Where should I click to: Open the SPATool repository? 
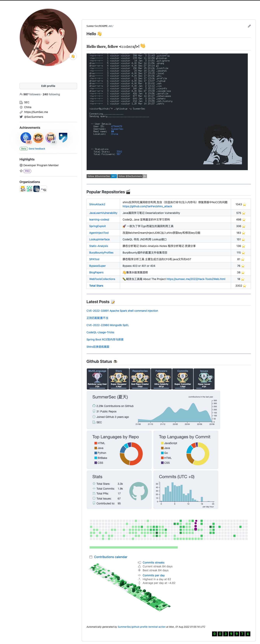pyautogui.click(x=94, y=259)
